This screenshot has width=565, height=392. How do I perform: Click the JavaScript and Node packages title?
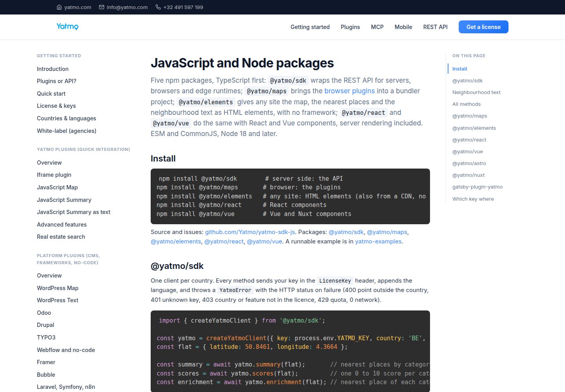click(242, 63)
